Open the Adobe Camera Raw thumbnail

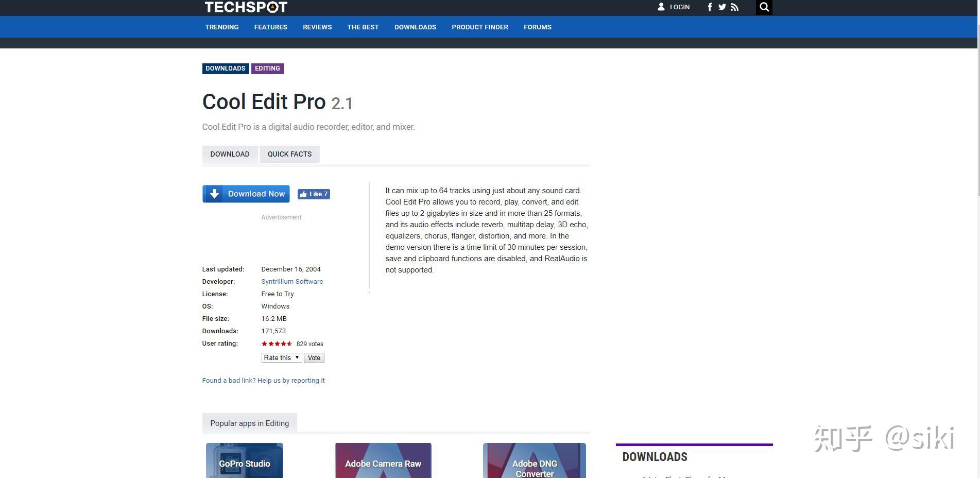click(x=383, y=460)
